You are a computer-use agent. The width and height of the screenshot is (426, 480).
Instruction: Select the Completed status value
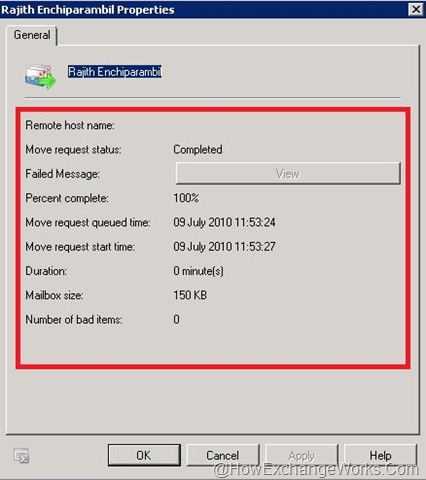click(x=198, y=149)
